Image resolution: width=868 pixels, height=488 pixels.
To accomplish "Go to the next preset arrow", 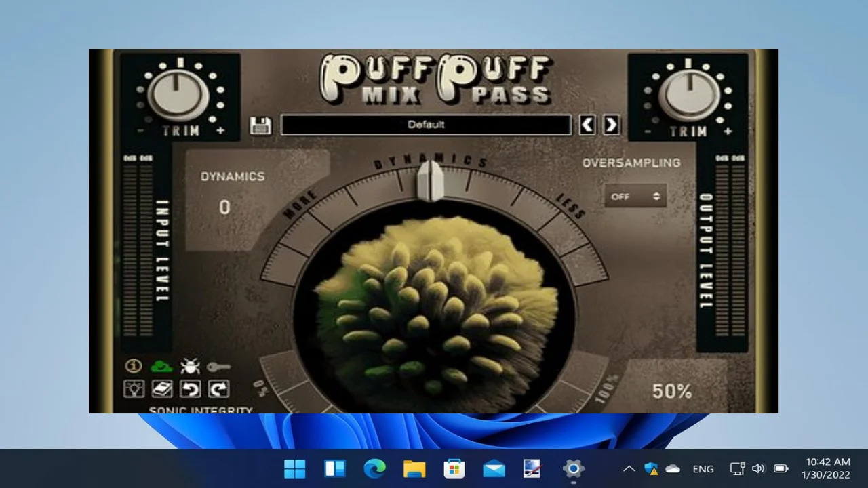I will 611,125.
